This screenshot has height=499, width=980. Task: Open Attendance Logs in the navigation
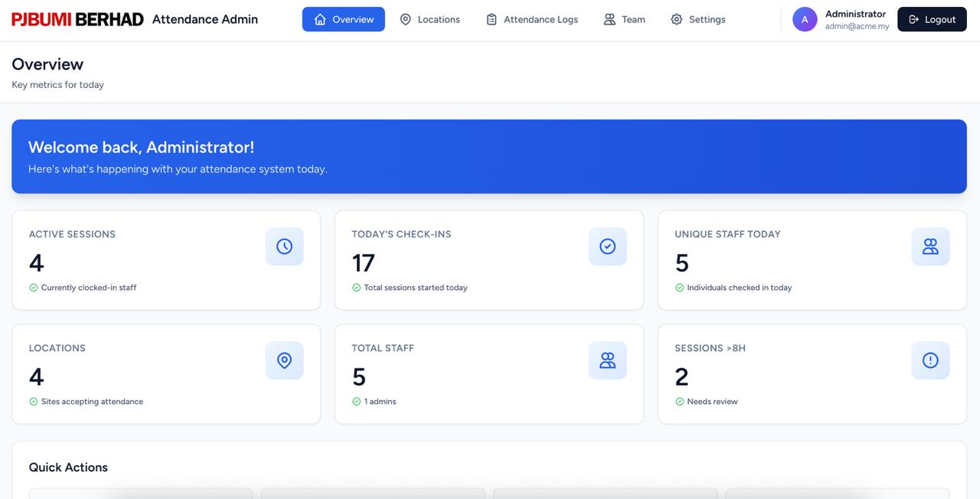(x=532, y=19)
